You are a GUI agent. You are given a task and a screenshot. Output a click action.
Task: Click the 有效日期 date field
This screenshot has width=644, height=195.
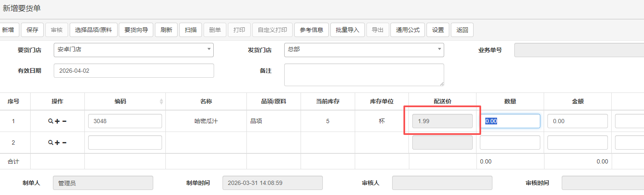[134, 71]
